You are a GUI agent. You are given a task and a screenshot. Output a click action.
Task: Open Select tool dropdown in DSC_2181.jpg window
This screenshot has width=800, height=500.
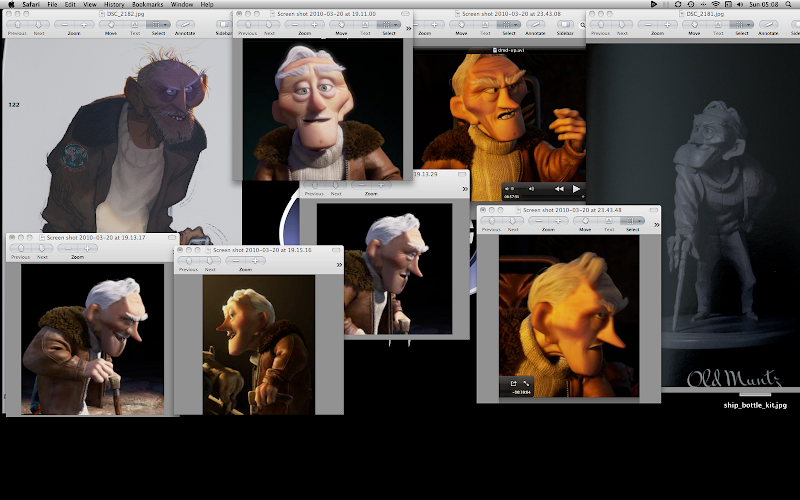click(742, 24)
